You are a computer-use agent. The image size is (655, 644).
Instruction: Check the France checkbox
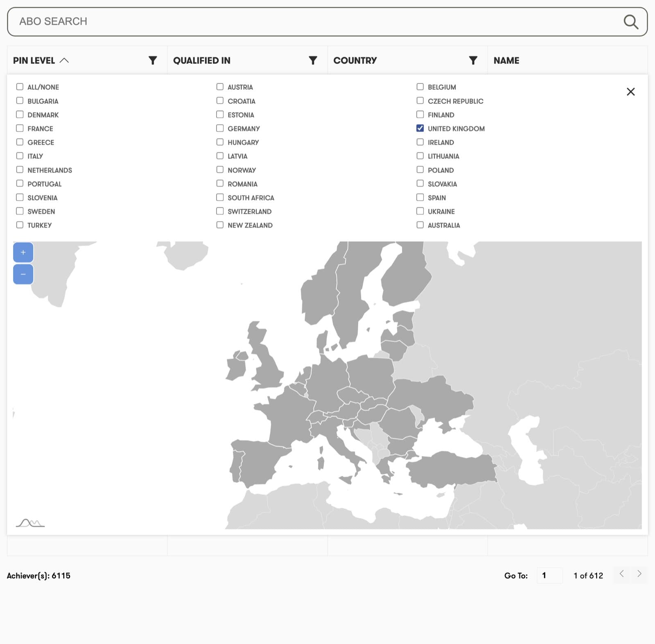click(x=20, y=128)
